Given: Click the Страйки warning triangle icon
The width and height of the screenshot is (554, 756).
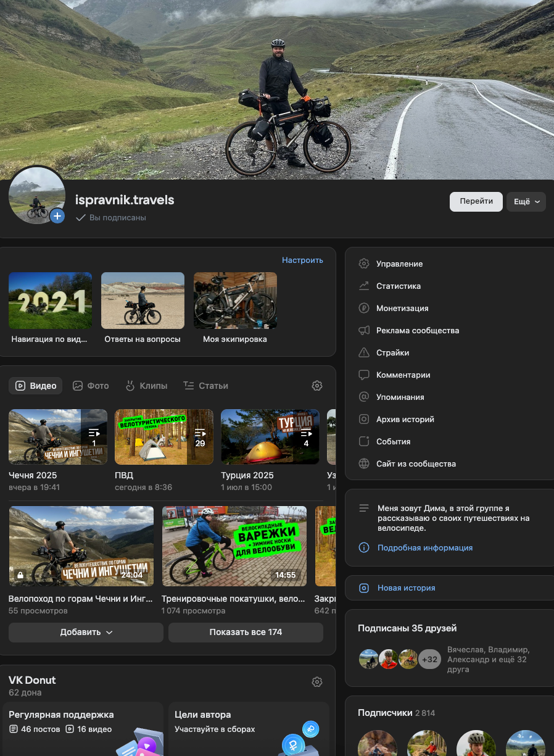Looking at the screenshot, I should [x=364, y=352].
